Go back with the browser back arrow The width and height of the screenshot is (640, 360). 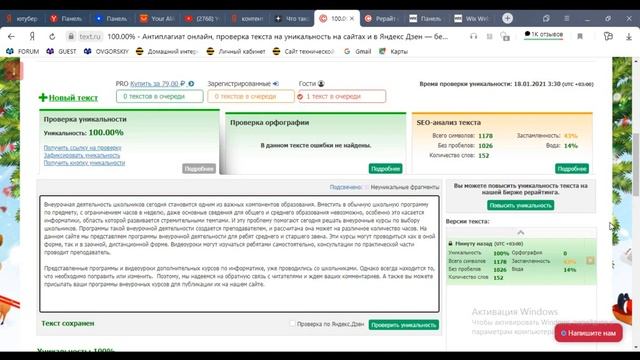click(11, 36)
